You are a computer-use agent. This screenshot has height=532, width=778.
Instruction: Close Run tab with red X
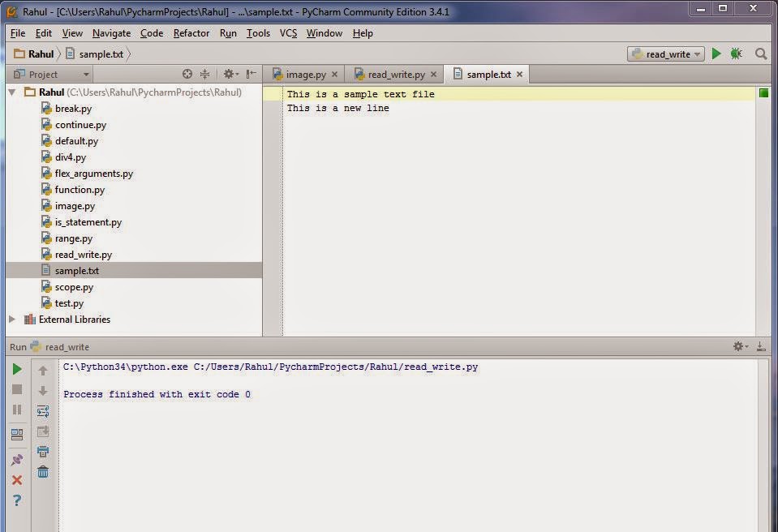tap(17, 480)
